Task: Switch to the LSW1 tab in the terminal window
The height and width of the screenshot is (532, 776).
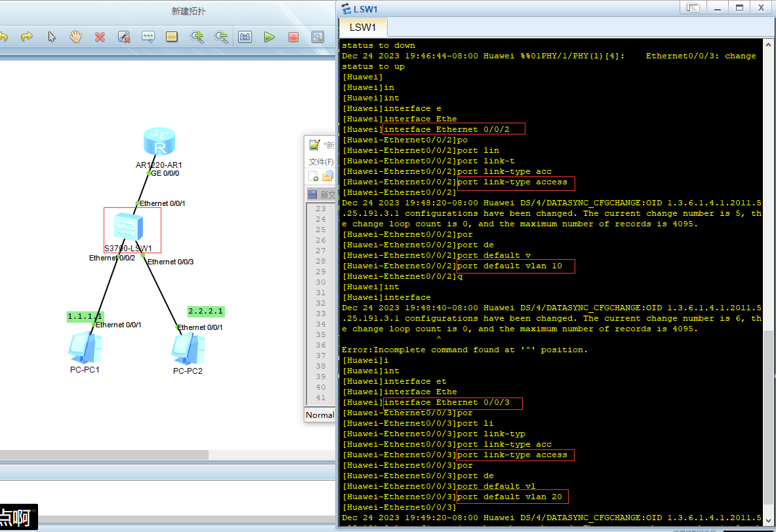Action: (x=363, y=28)
